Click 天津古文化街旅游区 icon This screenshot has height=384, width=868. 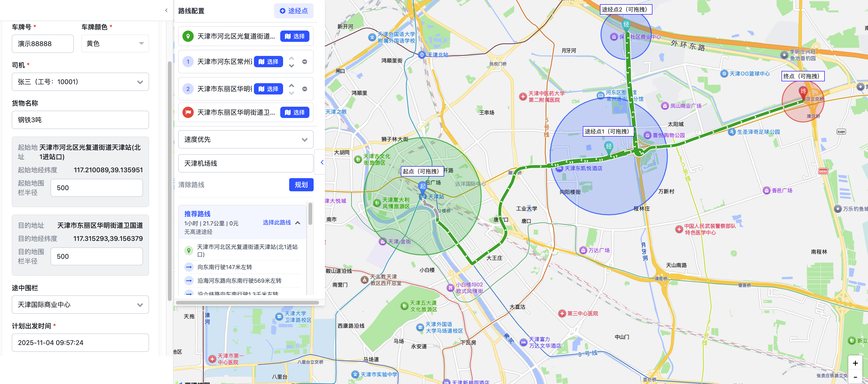point(358,159)
